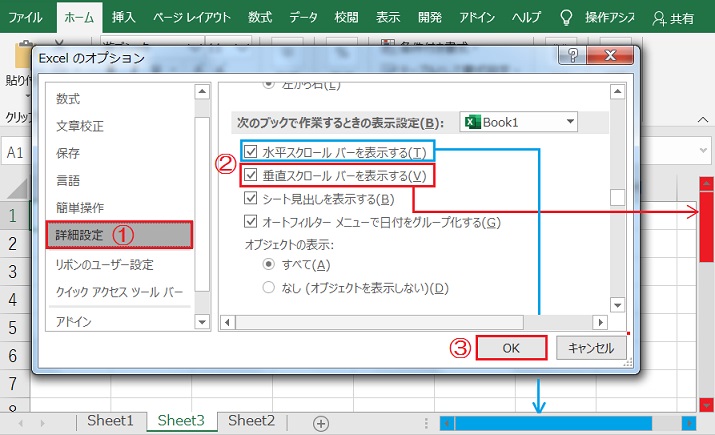Click the lightbulb Tell Me (操作アシスト) icon
The image size is (715, 435).
coord(566,17)
